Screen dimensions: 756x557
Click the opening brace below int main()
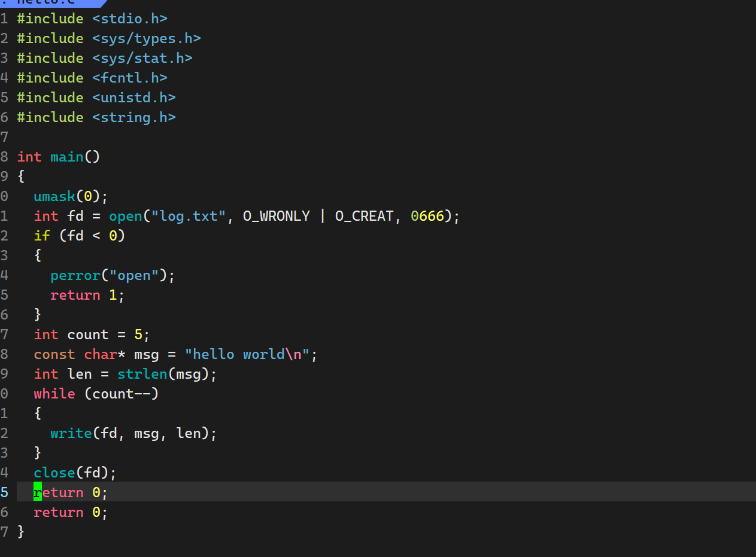coord(21,176)
